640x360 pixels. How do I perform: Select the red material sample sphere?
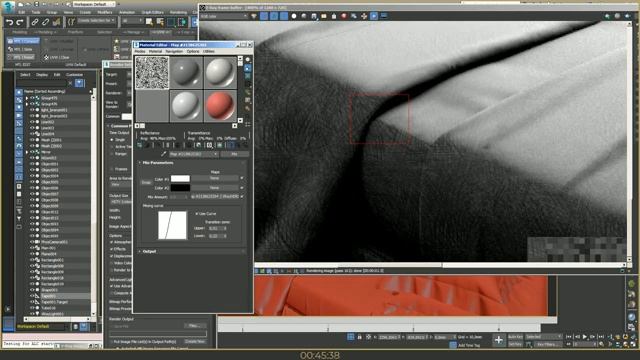click(220, 105)
